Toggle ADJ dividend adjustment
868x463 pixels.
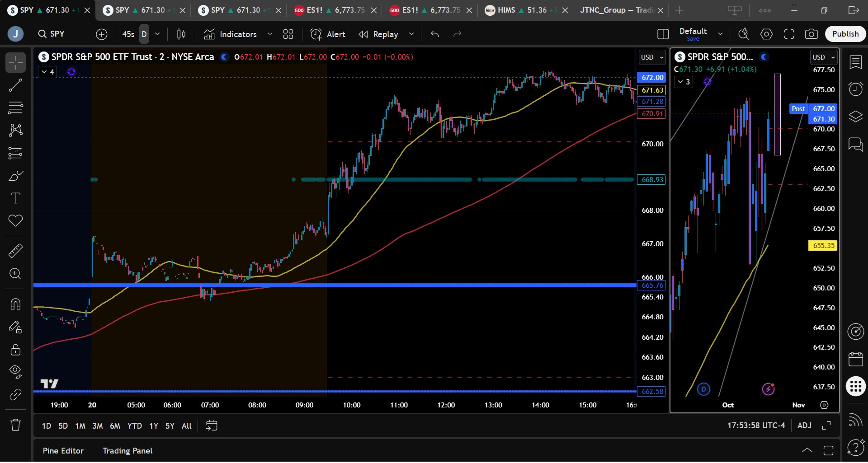click(804, 426)
